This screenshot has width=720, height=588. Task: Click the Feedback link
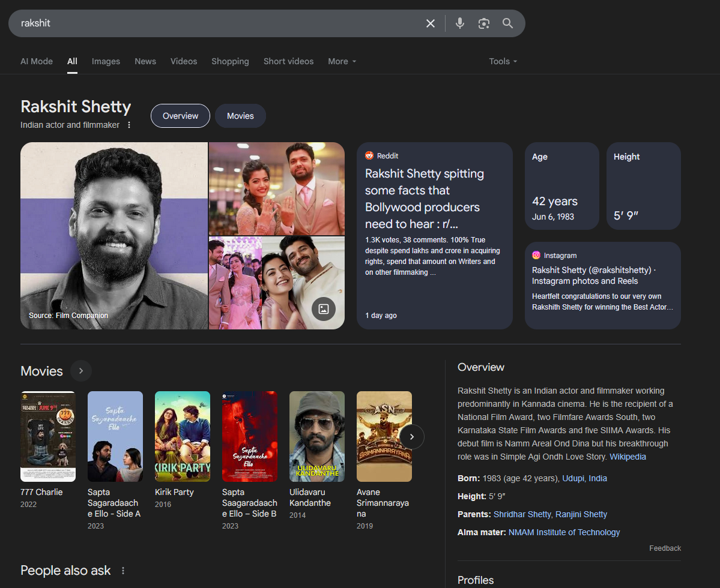665,548
